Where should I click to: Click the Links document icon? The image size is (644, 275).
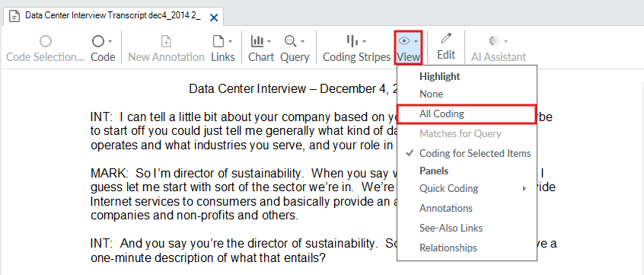click(218, 41)
